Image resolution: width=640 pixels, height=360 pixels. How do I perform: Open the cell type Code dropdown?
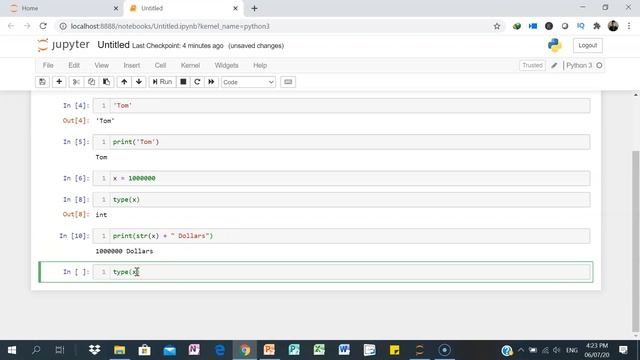coord(248,82)
